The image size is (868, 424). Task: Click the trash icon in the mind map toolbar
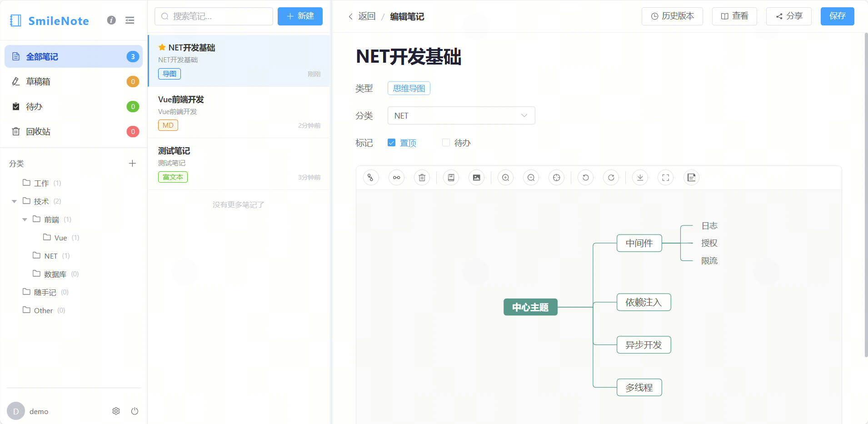422,178
